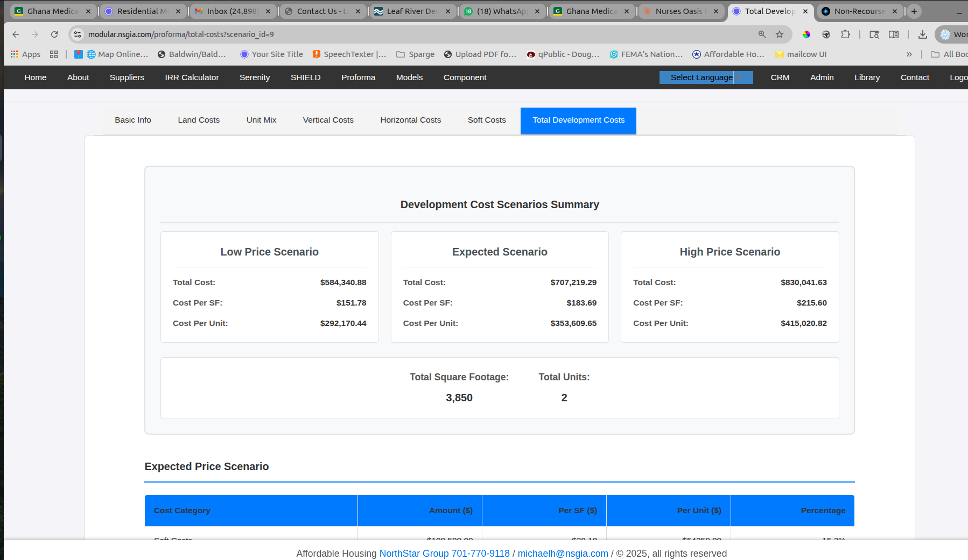Open the Select Language dropdown
Viewport: 968px width, 560px height.
(706, 77)
